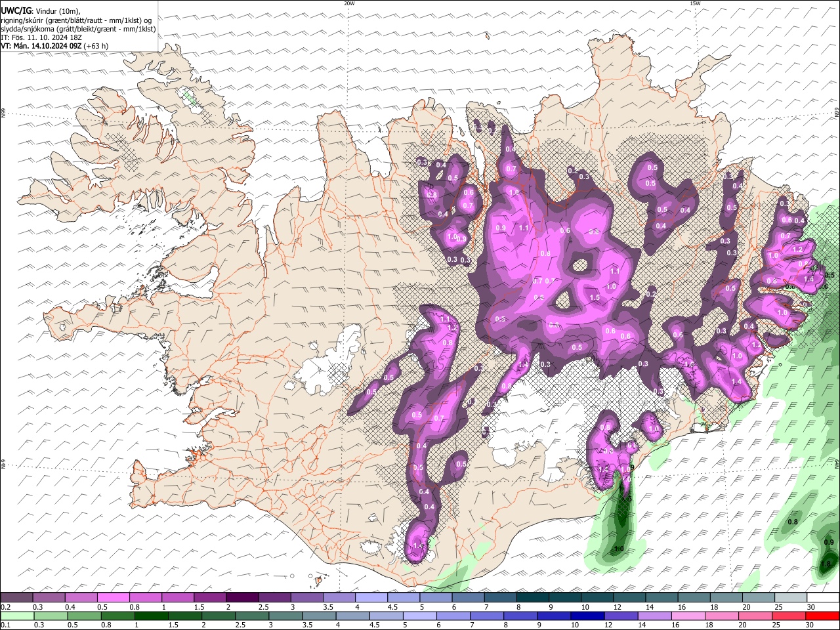The image size is (840, 630).
Task: Click the pale grey 25–30 swatch on the snow scale
Action: pyautogui.click(x=791, y=598)
